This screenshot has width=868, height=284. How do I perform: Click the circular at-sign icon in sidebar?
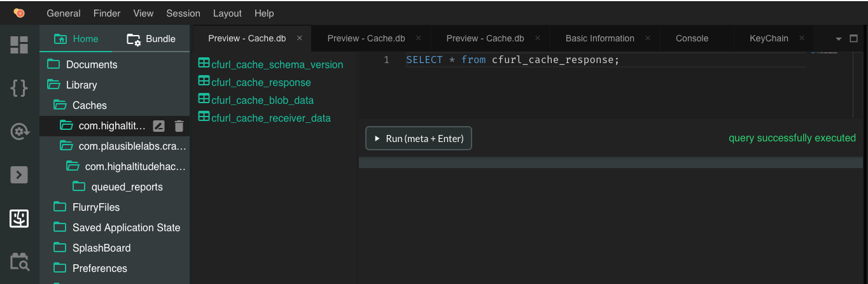[19, 132]
